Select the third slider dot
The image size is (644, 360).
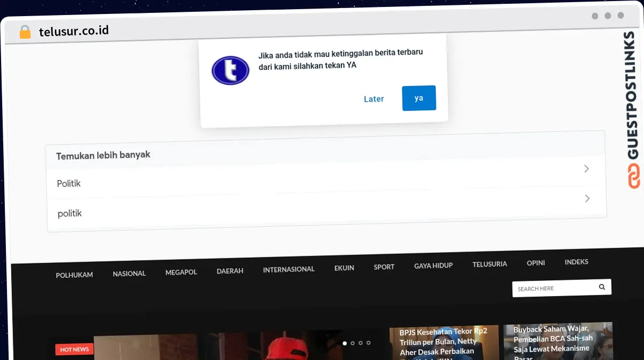[x=361, y=343]
